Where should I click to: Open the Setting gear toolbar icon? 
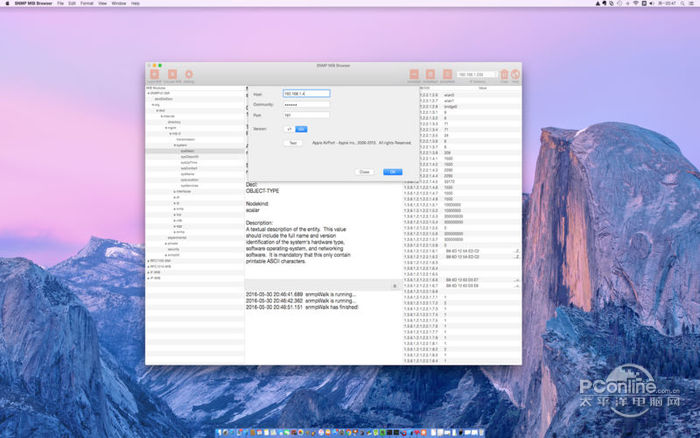pos(189,74)
